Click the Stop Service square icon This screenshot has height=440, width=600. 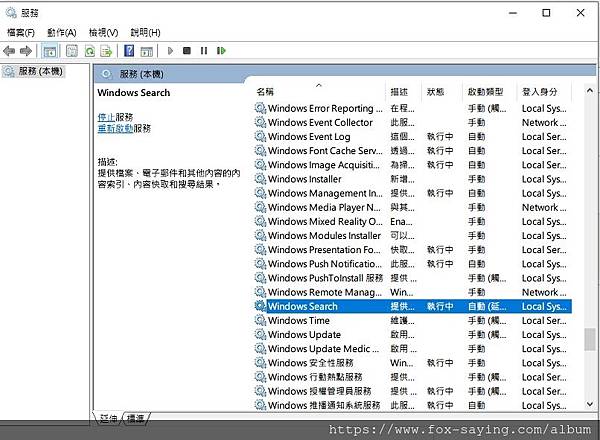coord(187,51)
